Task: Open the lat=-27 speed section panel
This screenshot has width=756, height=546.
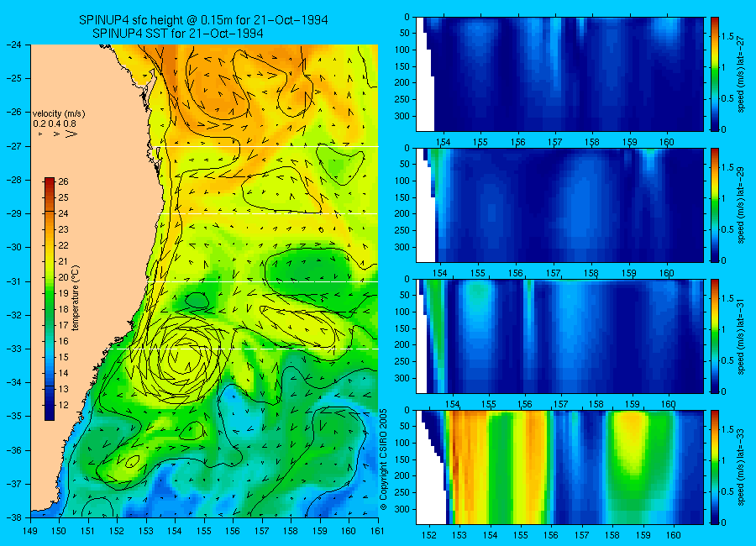Action: pyautogui.click(x=559, y=74)
